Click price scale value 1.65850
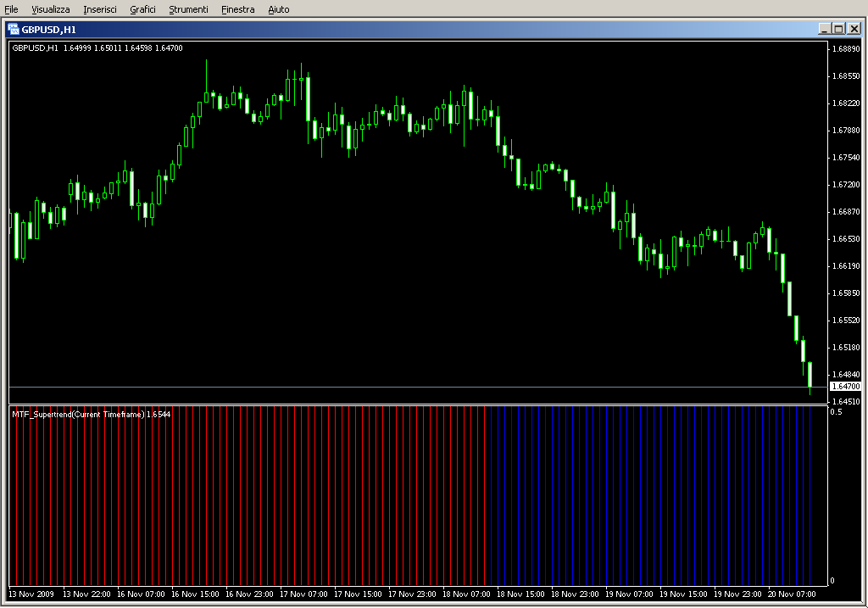The height and width of the screenshot is (608, 868). tap(846, 293)
